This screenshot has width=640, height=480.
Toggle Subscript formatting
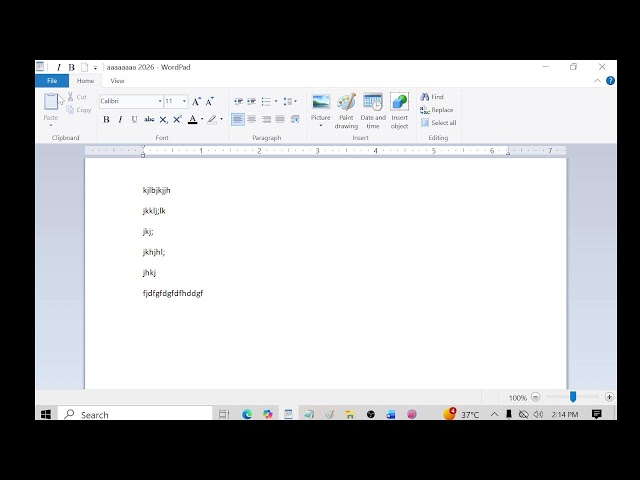click(163, 120)
